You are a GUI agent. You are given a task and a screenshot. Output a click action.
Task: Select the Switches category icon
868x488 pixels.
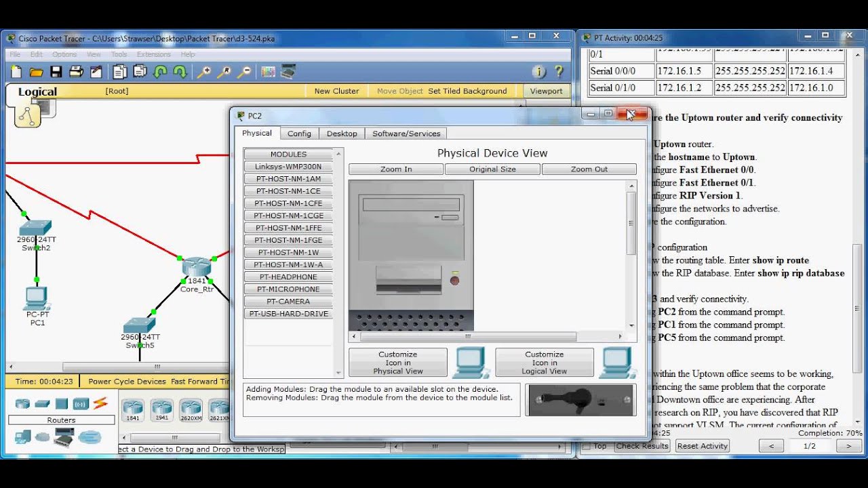pyautogui.click(x=42, y=404)
